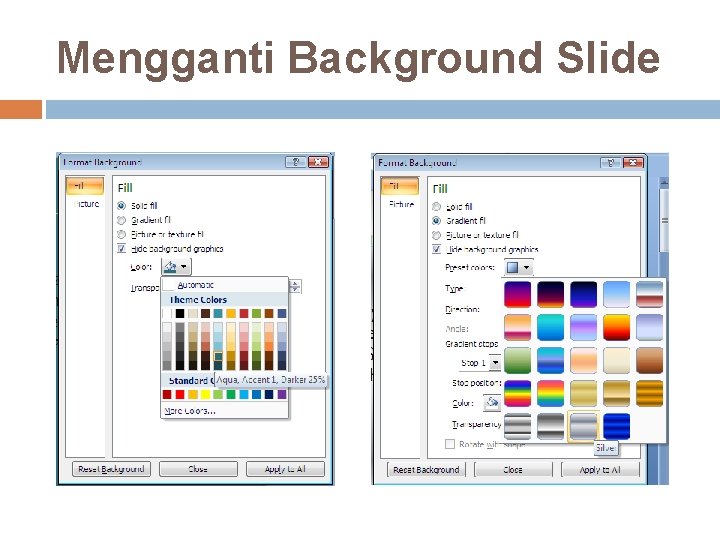Open the Color fill dropdown in left dialog
Viewport: 720px width, 540px height.
176,267
